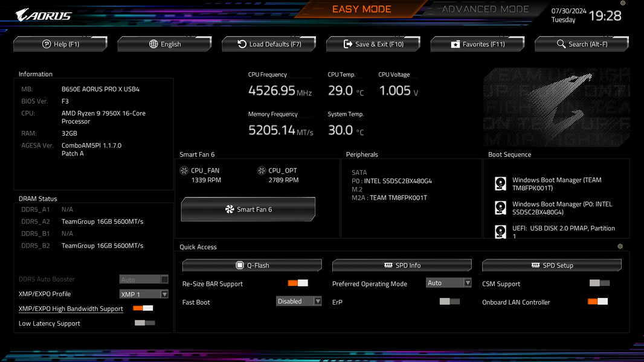The width and height of the screenshot is (644, 362).
Task: Click CPU Frequency value 4526.95 MHz
Action: point(280,91)
